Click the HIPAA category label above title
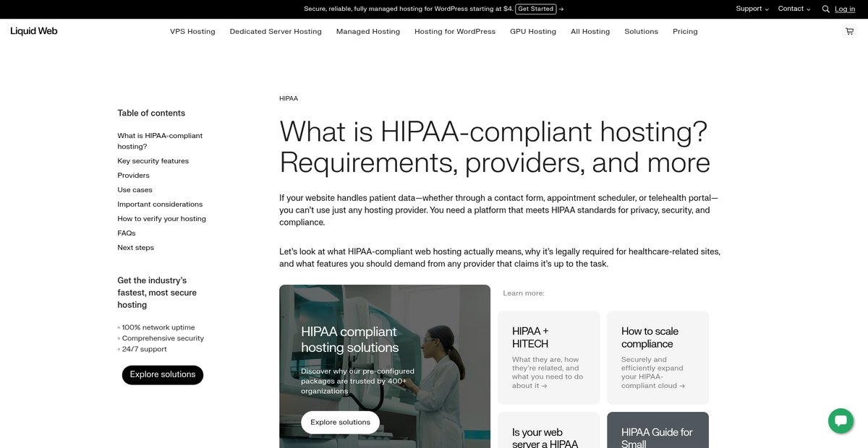 click(289, 98)
